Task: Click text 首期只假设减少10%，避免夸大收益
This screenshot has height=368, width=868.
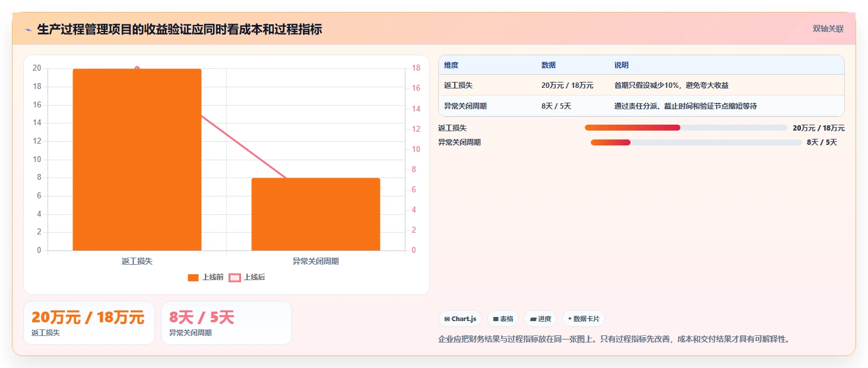Action: click(x=671, y=85)
